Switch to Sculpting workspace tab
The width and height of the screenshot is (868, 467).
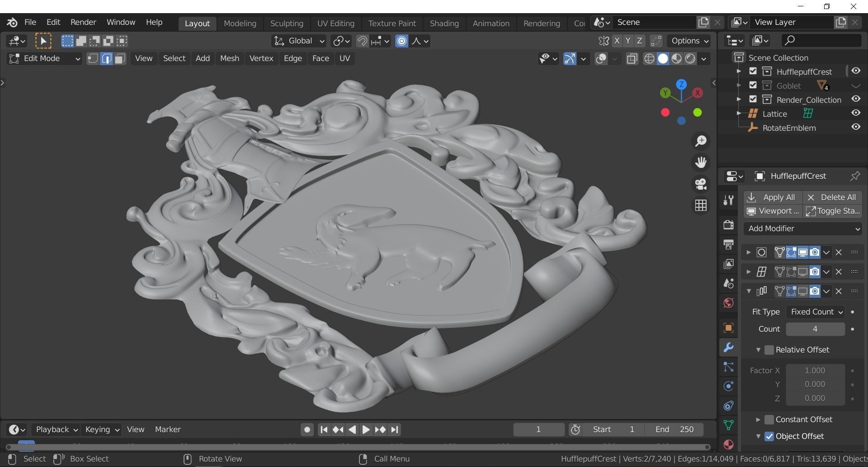tap(287, 23)
